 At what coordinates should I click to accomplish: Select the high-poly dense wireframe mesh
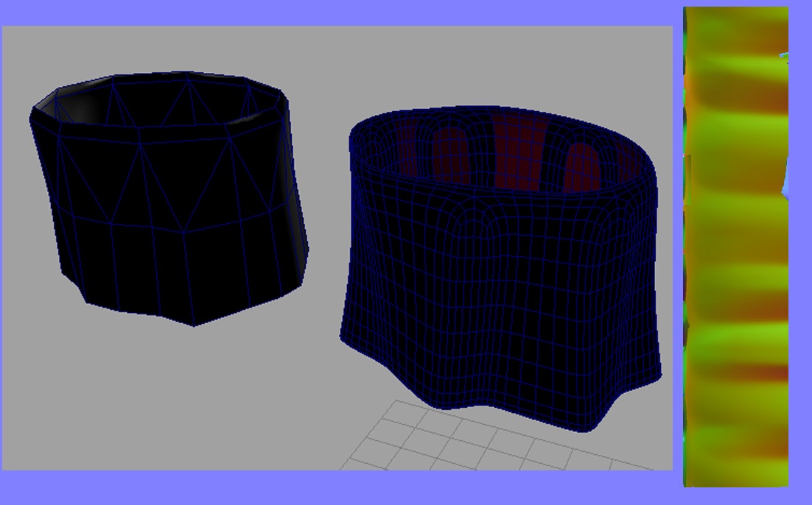[x=501, y=269]
